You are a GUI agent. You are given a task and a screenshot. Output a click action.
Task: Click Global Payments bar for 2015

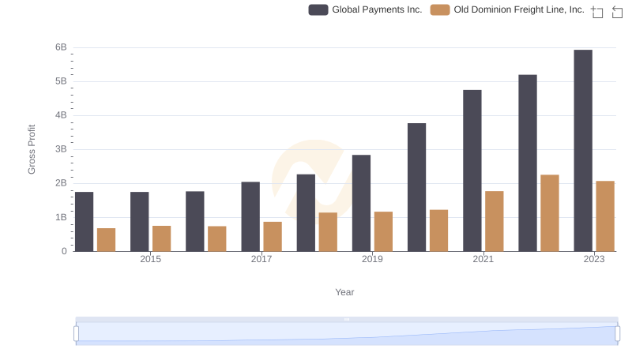pos(140,222)
